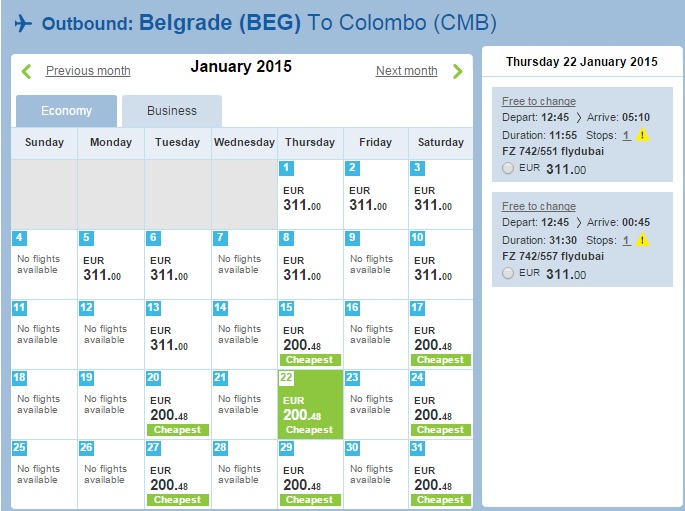The height and width of the screenshot is (511, 685).
Task: Choose Saturday January 31 cheapest fare
Action: 441,475
